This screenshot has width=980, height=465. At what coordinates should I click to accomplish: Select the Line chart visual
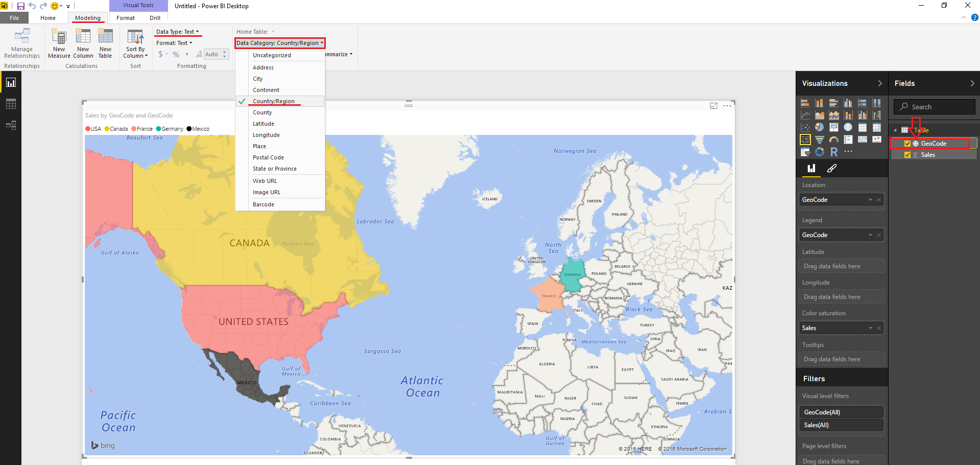[x=805, y=115]
